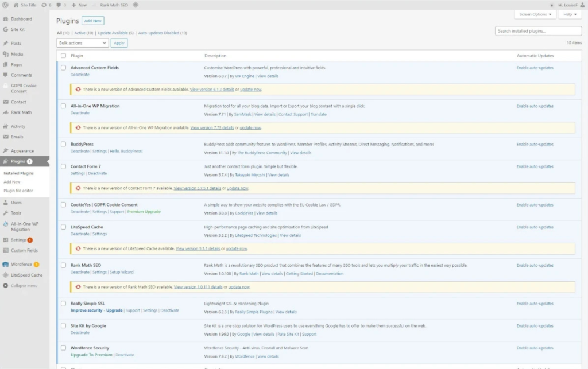Screen dimensions: 588x369
Task: Click the Pages icon in sidebar
Action: pyautogui.click(x=6, y=64)
